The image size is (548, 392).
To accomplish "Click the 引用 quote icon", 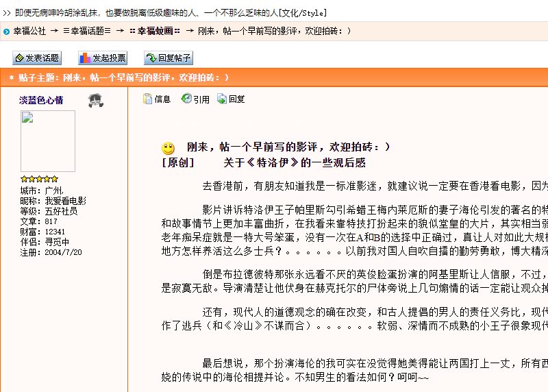I will click(186, 99).
